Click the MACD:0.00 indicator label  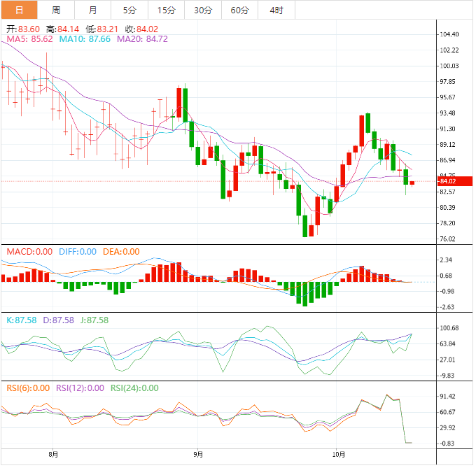pos(29,252)
